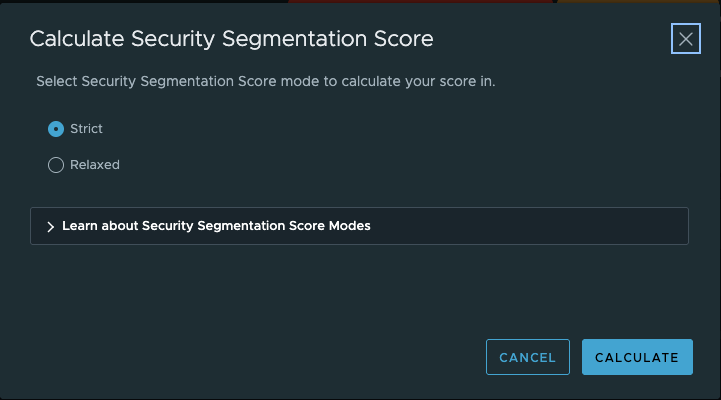Close the dialog with the X icon
The height and width of the screenshot is (400, 721).
(x=685, y=39)
